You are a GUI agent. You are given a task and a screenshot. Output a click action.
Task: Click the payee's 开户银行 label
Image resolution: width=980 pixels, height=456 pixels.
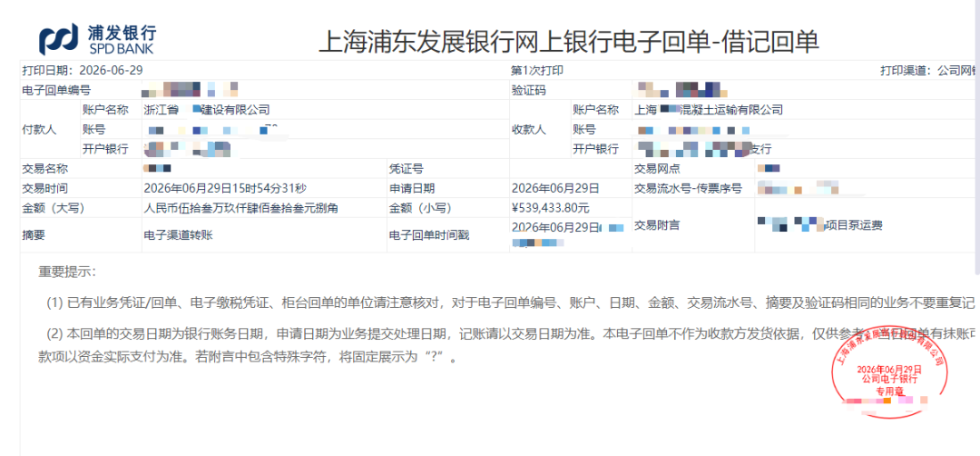pos(595,149)
